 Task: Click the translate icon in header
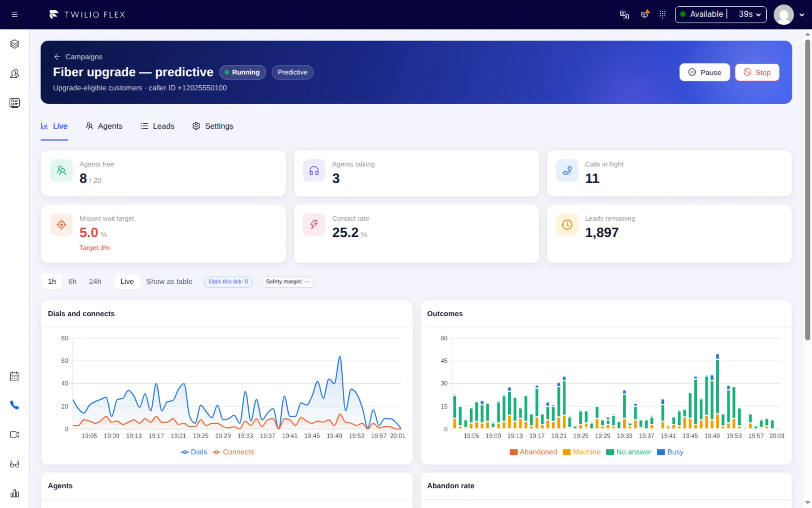click(x=624, y=15)
